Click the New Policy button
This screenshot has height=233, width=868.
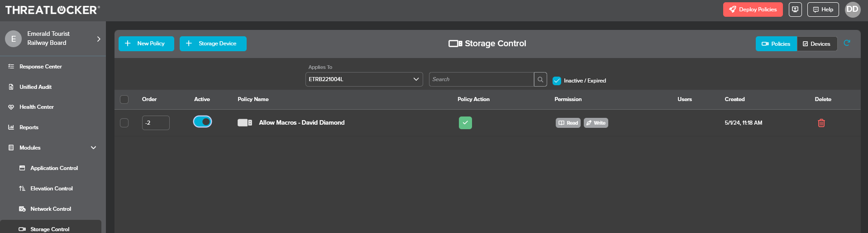point(146,44)
